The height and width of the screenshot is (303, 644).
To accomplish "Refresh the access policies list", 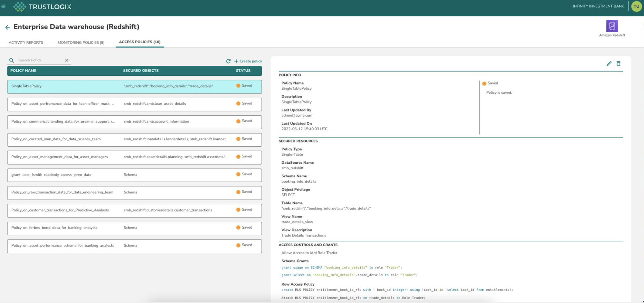I will pos(229,61).
